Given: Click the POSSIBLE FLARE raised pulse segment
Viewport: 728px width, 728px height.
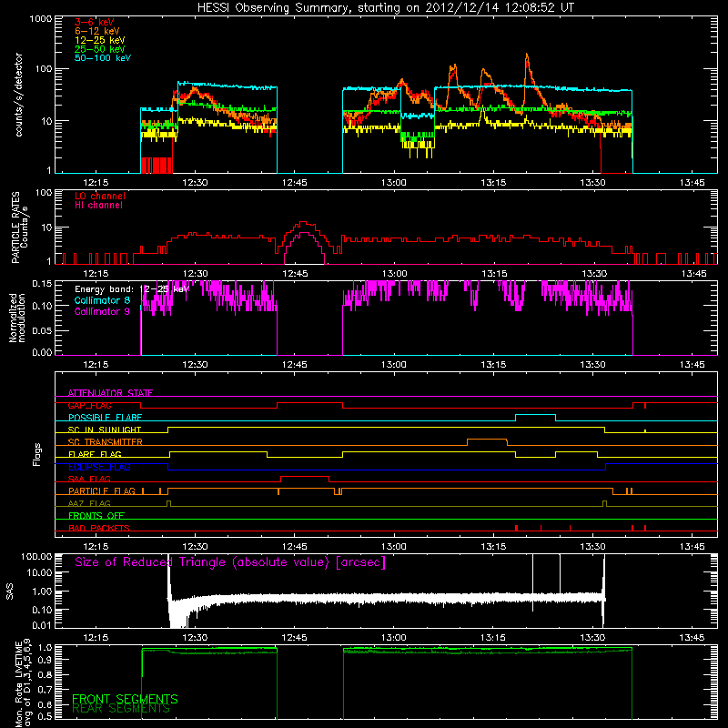Looking at the screenshot, I should [x=535, y=415].
